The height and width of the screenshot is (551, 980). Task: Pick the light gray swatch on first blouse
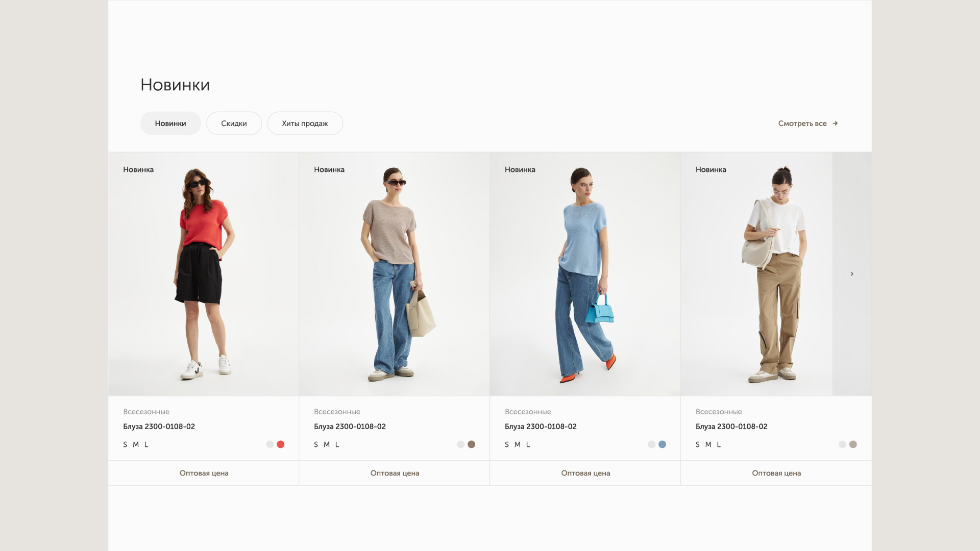click(269, 444)
